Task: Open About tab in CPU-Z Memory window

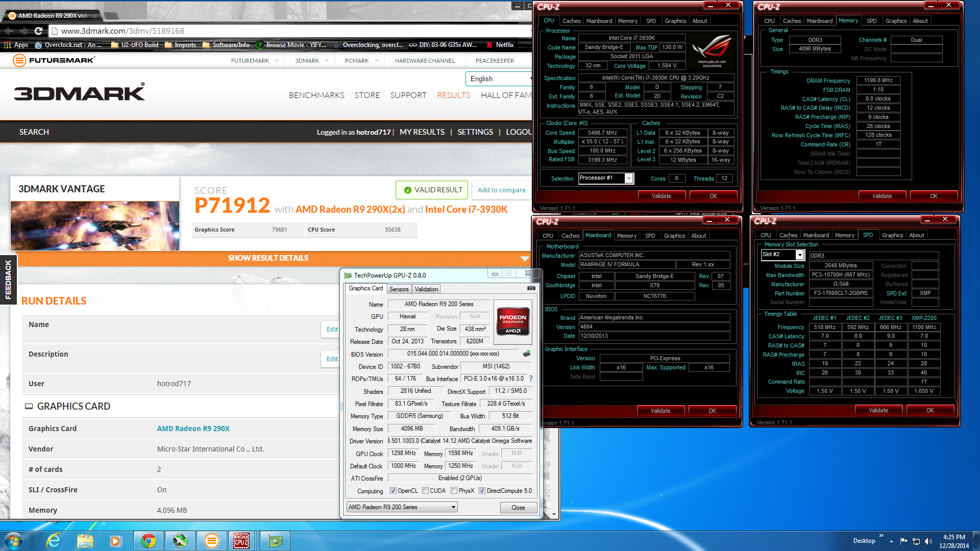Action: click(920, 21)
